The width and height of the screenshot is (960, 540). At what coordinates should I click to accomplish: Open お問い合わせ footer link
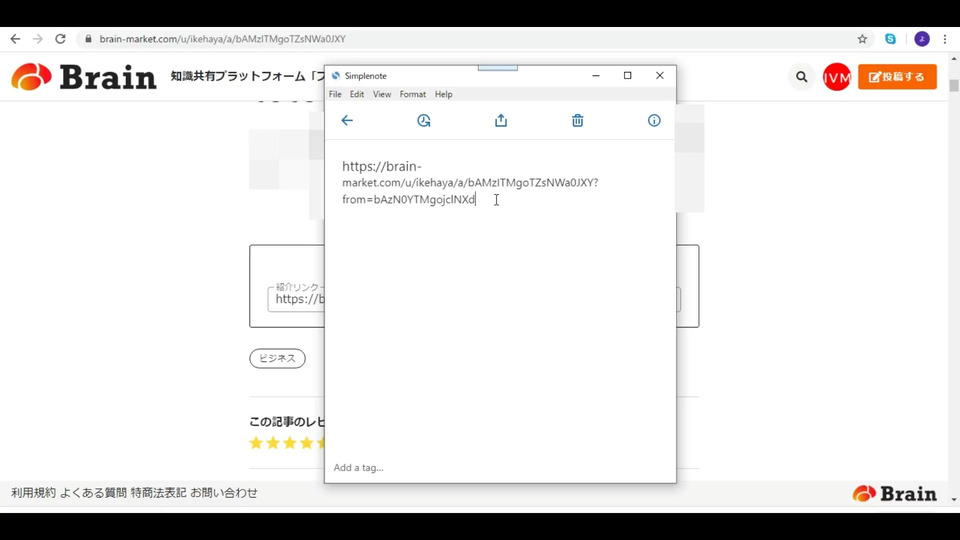(224, 493)
